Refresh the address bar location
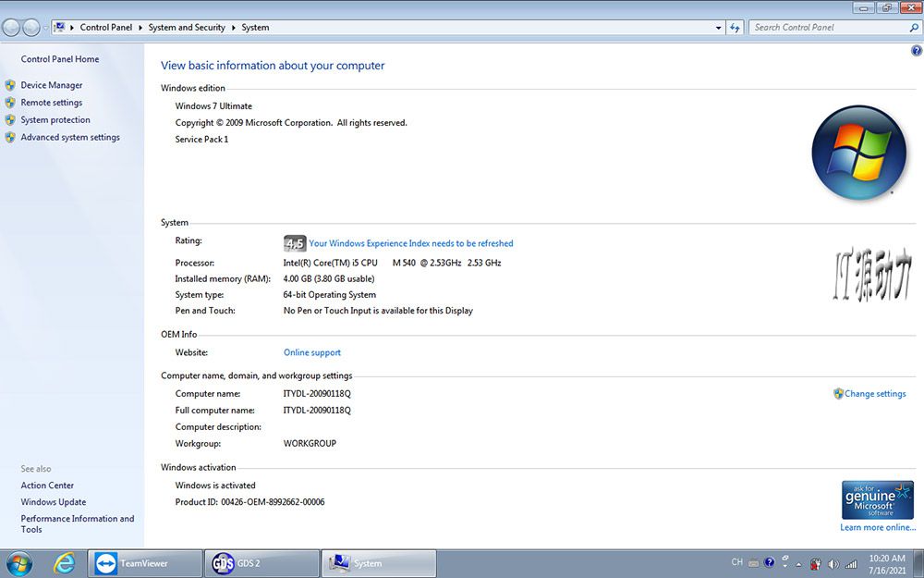 coord(735,28)
